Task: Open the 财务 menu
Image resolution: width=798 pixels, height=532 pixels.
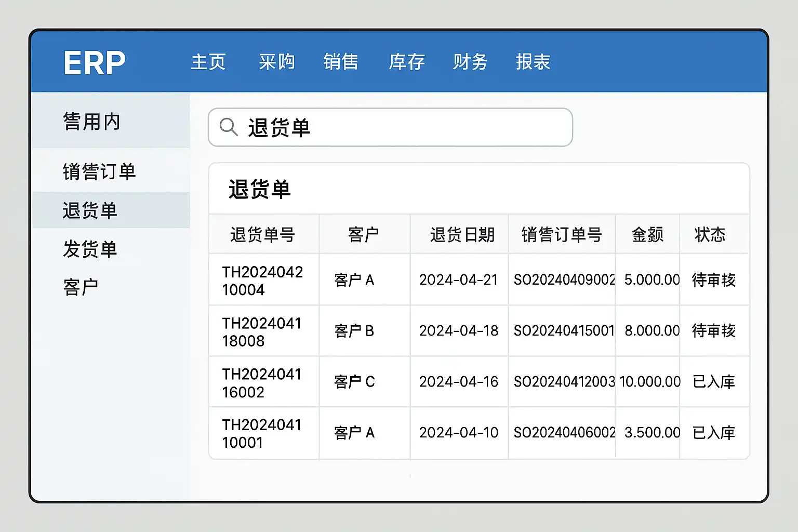Action: coord(470,62)
